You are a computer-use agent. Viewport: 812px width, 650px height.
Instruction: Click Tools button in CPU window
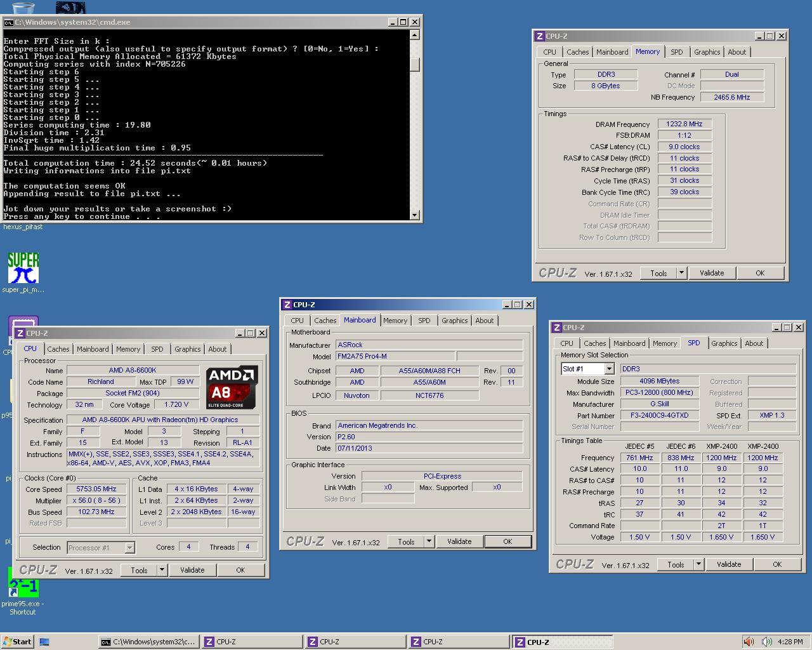click(139, 570)
